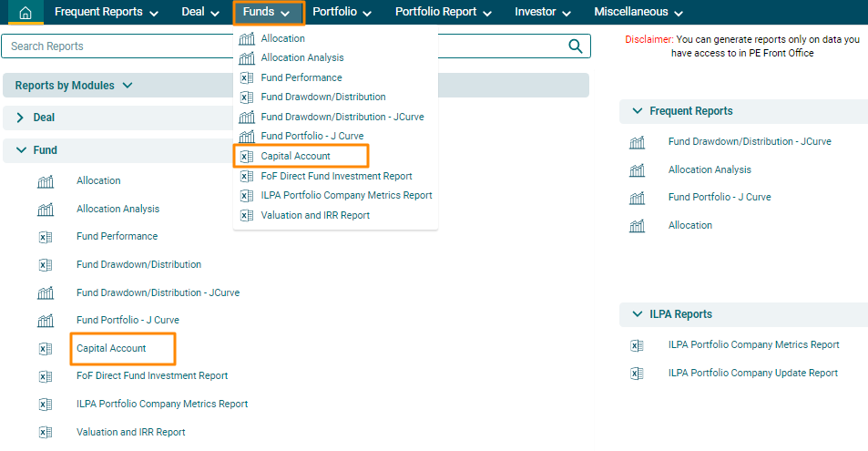Collapse the ILPA Reports panel

coord(637,314)
